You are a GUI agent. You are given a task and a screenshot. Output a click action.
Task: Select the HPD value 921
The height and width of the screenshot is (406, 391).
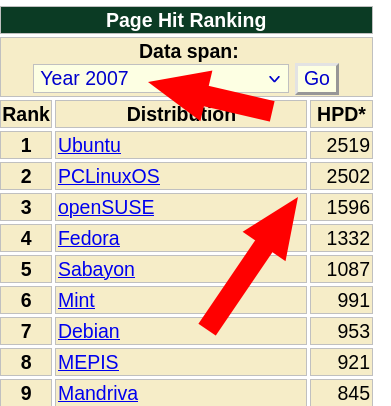353,362
